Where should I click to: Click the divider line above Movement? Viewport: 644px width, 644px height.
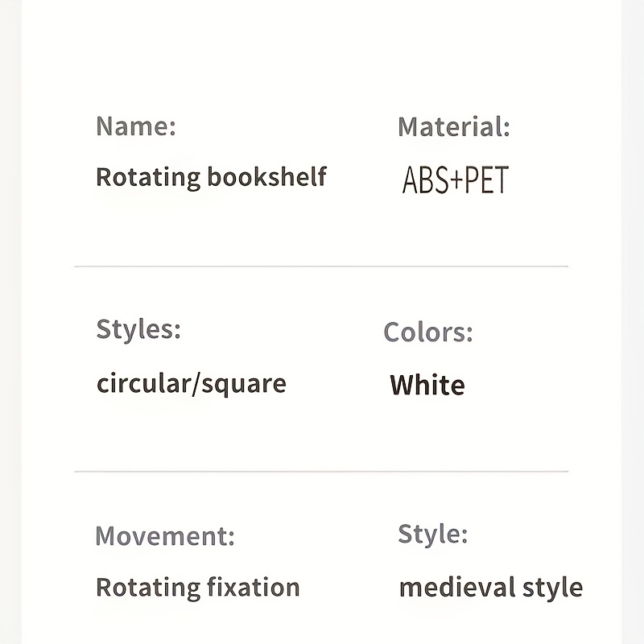321,472
